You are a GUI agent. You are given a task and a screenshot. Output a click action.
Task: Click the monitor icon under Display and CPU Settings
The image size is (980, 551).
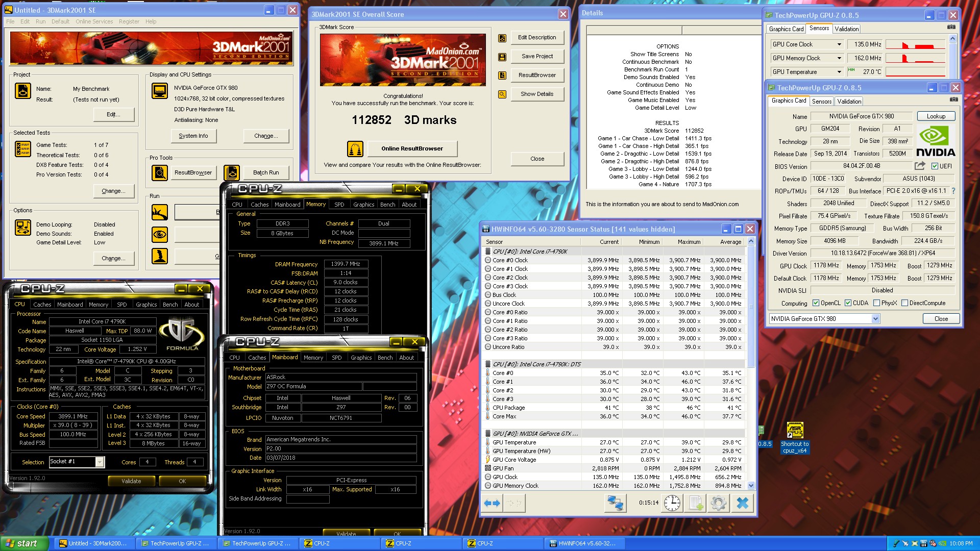pos(160,91)
